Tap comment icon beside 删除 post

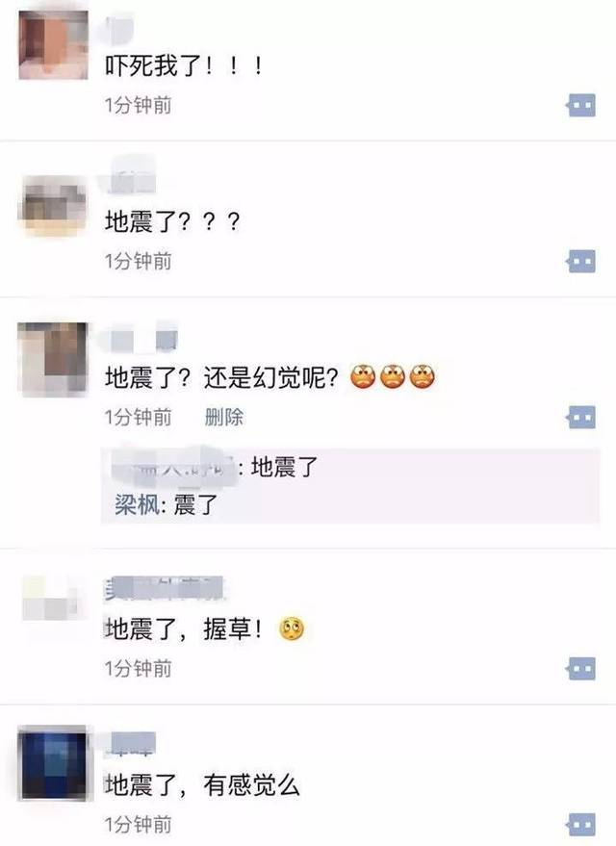[x=581, y=417]
